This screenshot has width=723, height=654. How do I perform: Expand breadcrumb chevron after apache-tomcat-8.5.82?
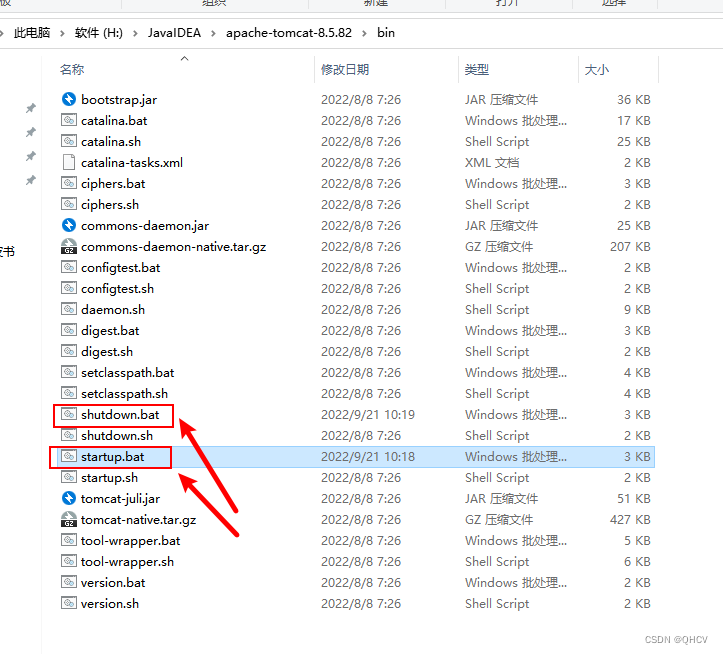click(364, 33)
